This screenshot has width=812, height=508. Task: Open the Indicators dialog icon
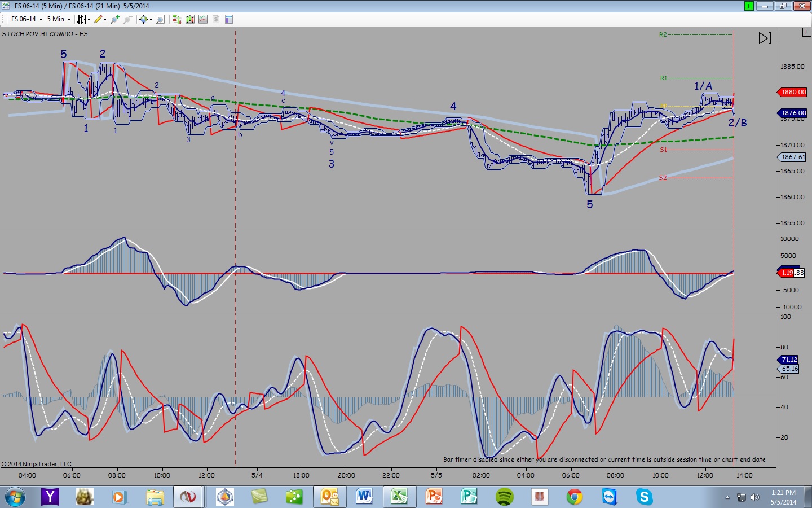pyautogui.click(x=202, y=19)
